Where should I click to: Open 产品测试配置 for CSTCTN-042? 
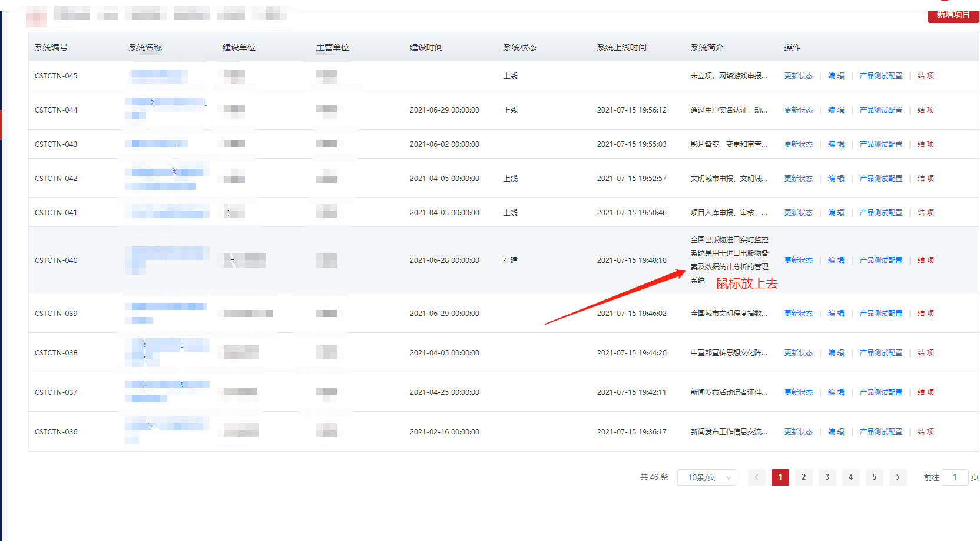tap(880, 179)
